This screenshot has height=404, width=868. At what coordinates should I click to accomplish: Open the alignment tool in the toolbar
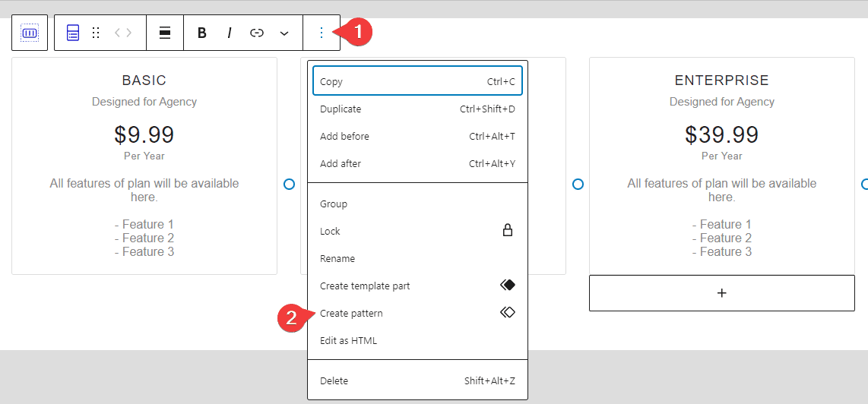click(164, 33)
